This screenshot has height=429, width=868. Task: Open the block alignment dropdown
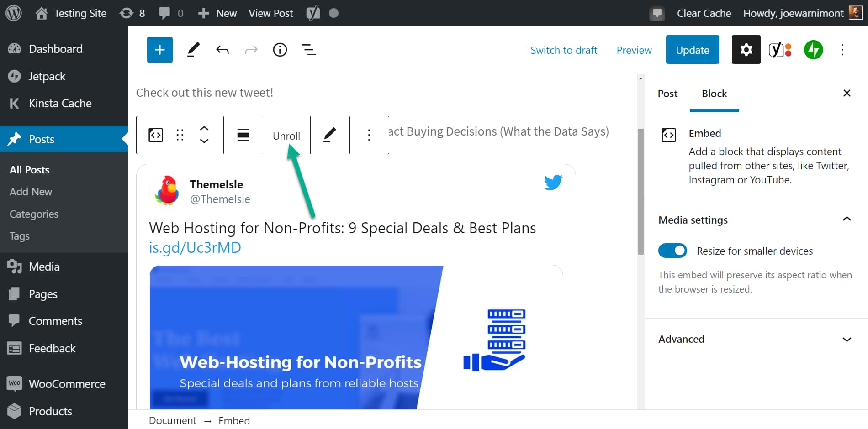(x=243, y=135)
